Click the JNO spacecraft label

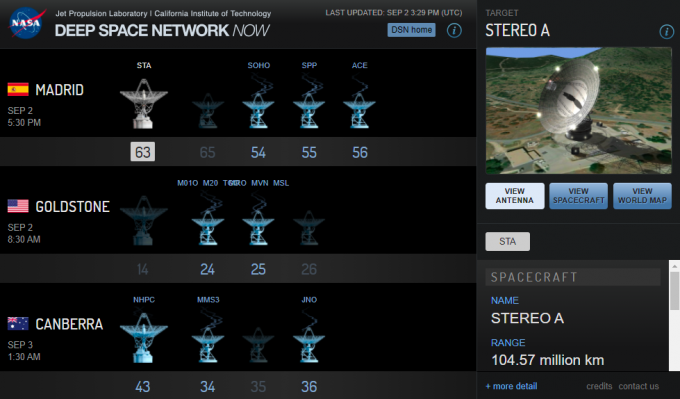pyautogui.click(x=309, y=300)
